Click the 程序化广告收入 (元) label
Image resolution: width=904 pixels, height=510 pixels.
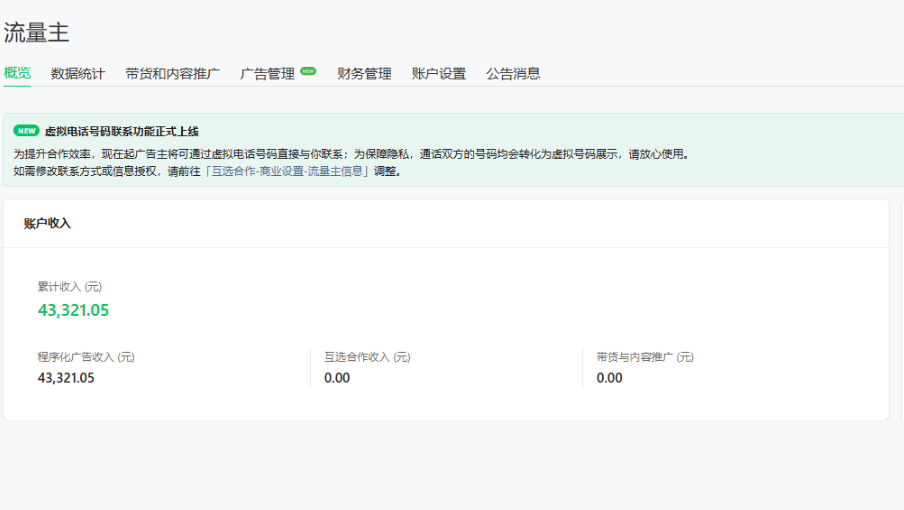pyautogui.click(x=86, y=357)
